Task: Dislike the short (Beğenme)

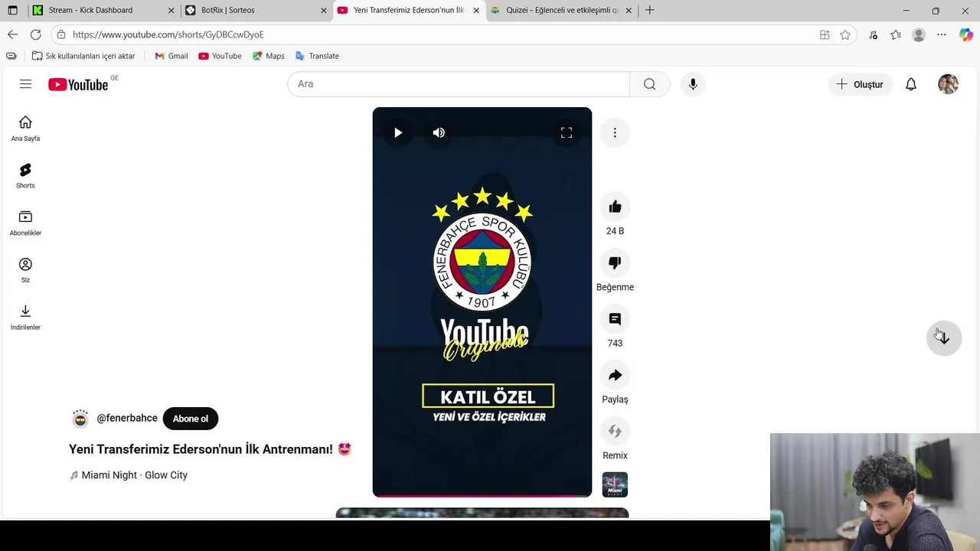Action: tap(615, 262)
